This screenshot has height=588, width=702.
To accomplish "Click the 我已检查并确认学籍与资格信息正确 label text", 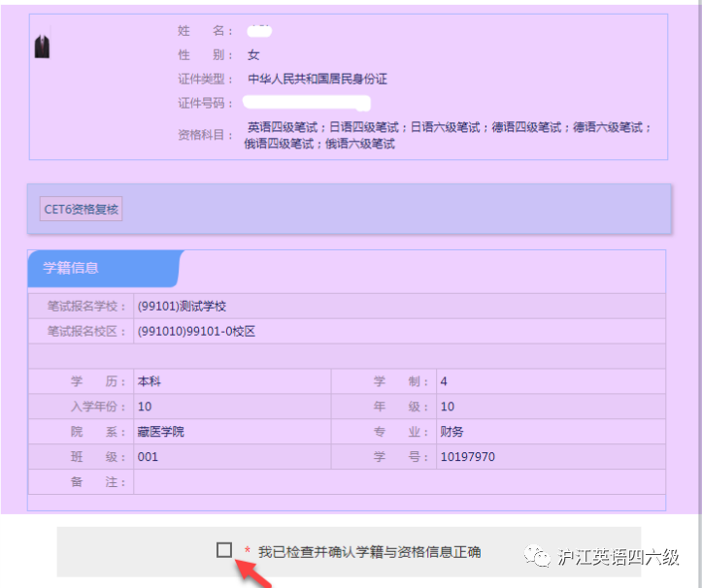I will [369, 552].
